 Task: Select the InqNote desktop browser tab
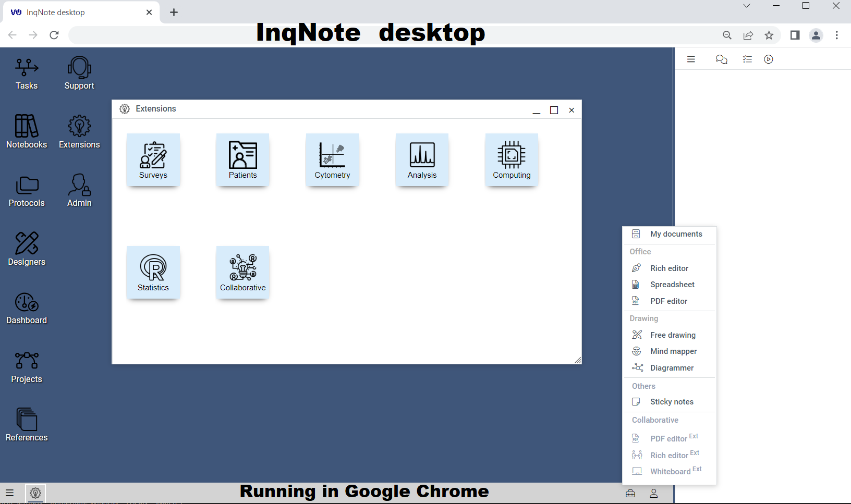81,13
